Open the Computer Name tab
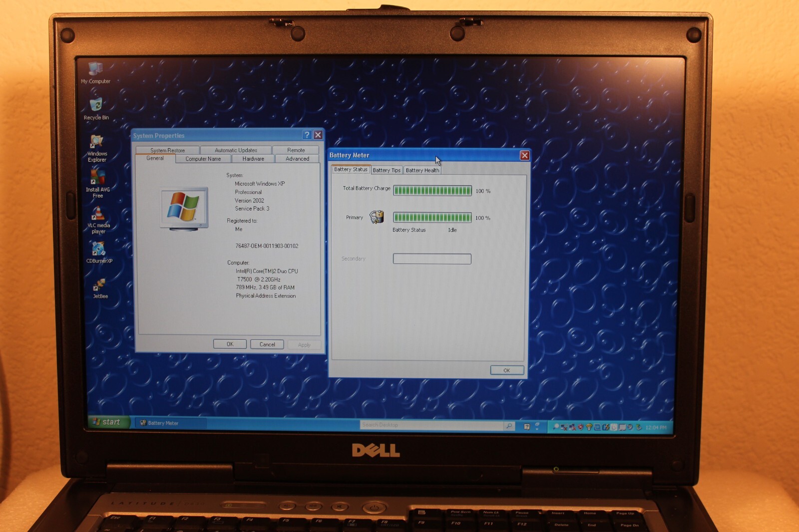Image resolution: width=799 pixels, height=532 pixels. point(203,159)
